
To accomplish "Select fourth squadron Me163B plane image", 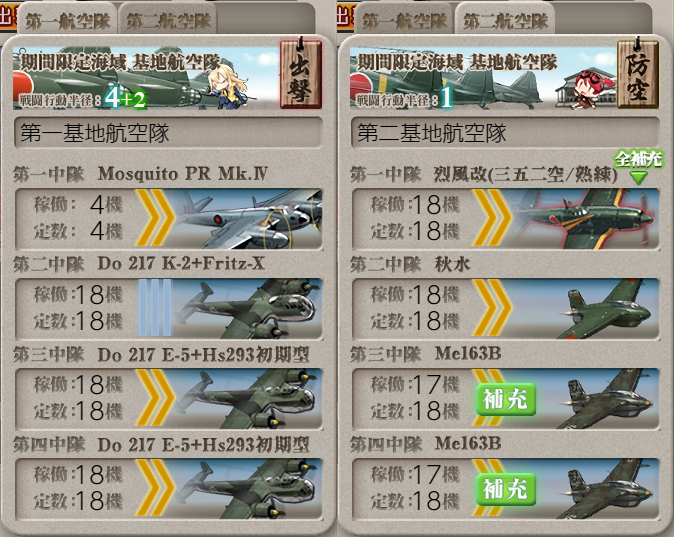I will (x=607, y=489).
